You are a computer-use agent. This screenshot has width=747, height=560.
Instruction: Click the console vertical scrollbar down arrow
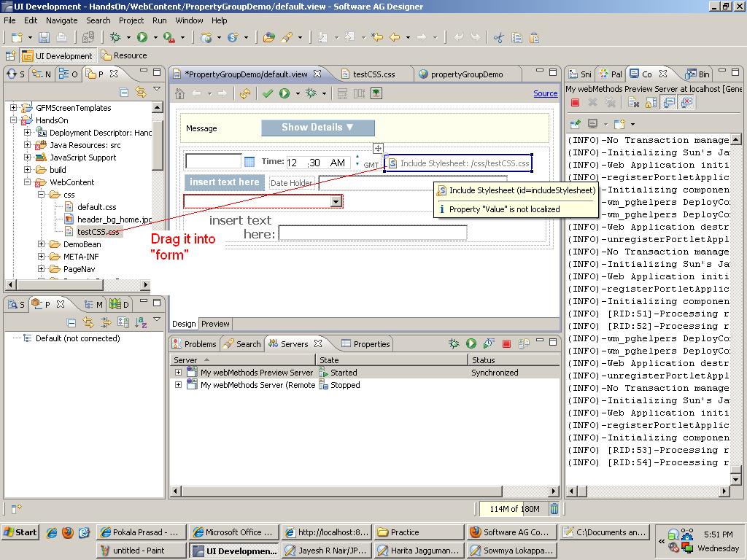735,480
